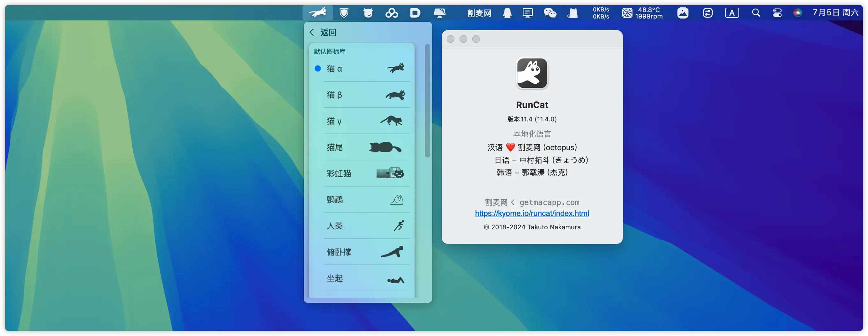Click the push-up figure preview icon

(392, 252)
